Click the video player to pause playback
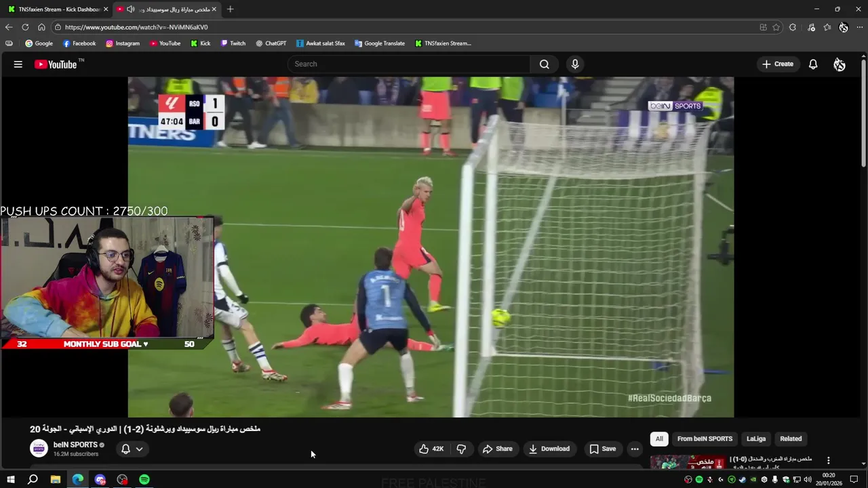Viewport: 868px width, 488px height. point(431,247)
